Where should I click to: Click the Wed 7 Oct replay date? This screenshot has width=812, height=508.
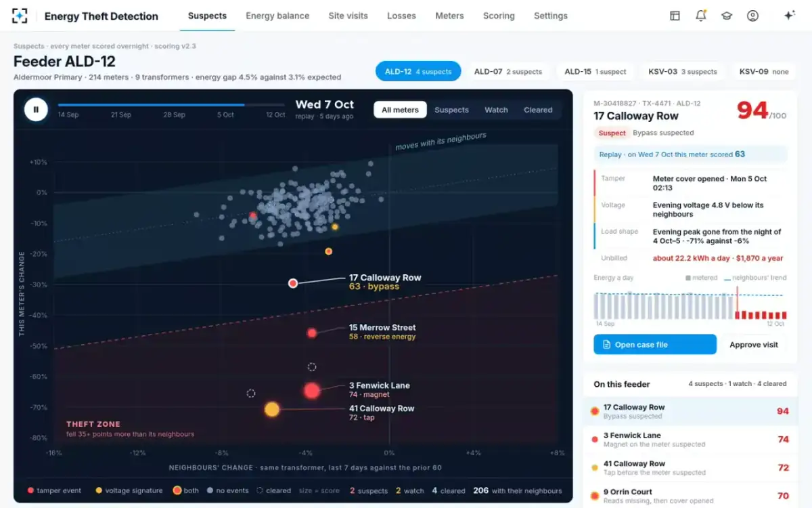(325, 104)
